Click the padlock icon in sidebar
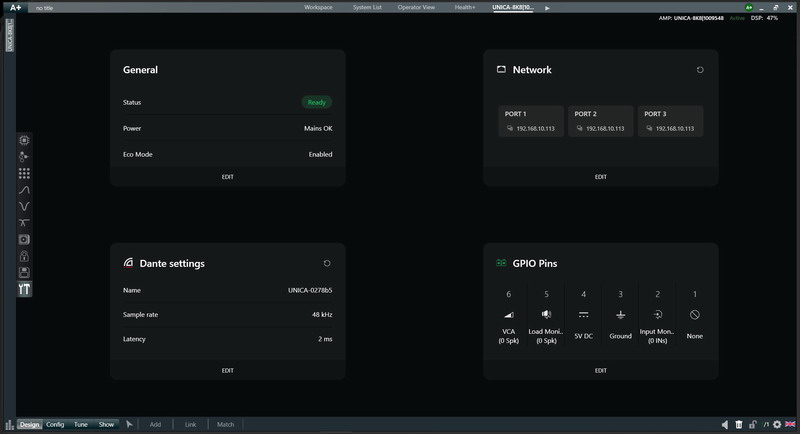Screen dimensions: 800x434 24,256
